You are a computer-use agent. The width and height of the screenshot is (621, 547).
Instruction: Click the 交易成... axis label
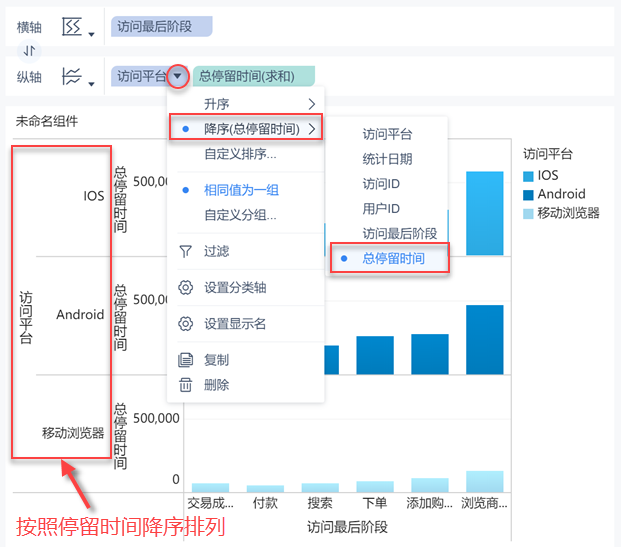(x=210, y=503)
